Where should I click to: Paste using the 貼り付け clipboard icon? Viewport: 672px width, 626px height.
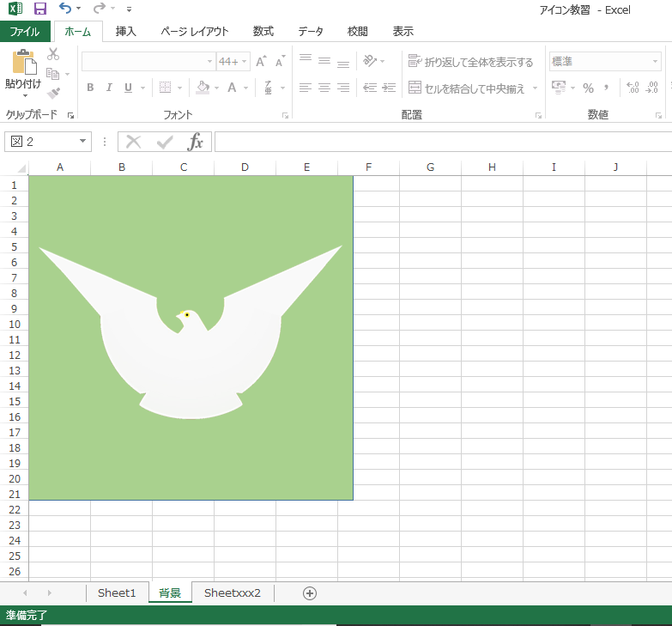click(24, 62)
